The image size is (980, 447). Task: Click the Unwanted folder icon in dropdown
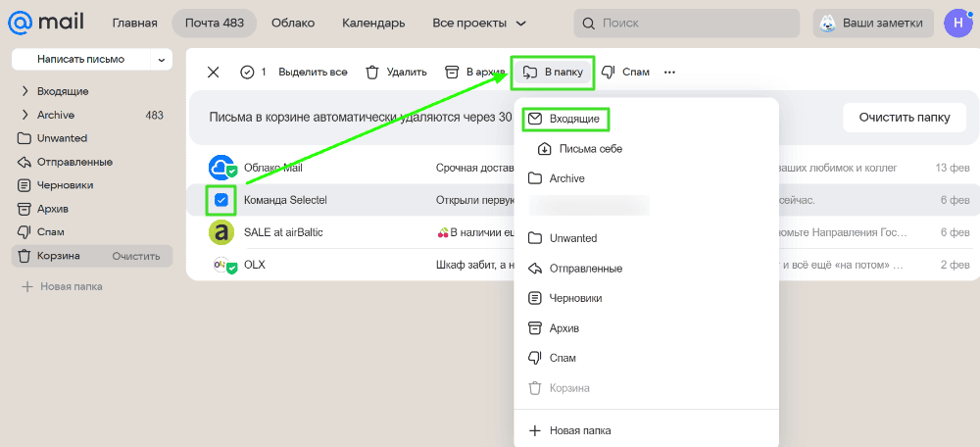[x=534, y=238]
